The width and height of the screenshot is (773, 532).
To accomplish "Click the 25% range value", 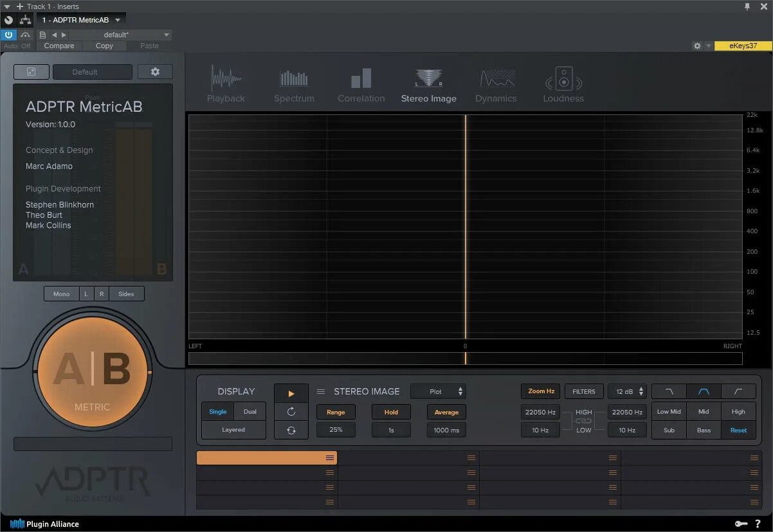I will tap(336, 430).
